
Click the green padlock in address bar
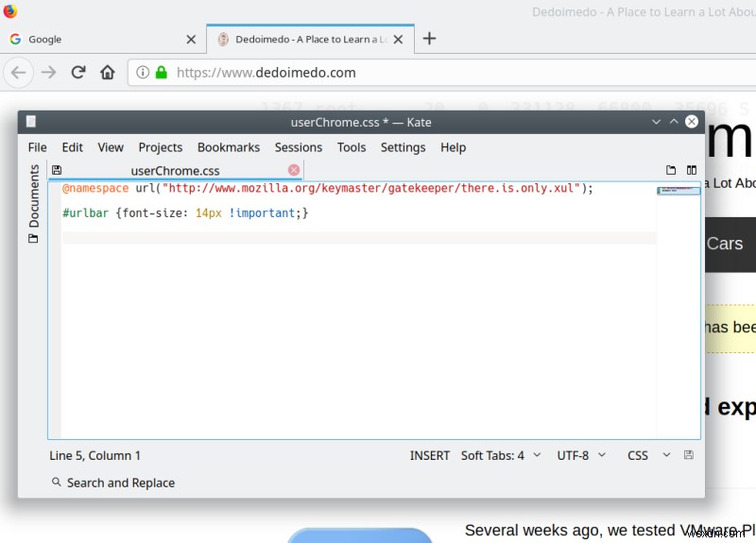tap(162, 73)
